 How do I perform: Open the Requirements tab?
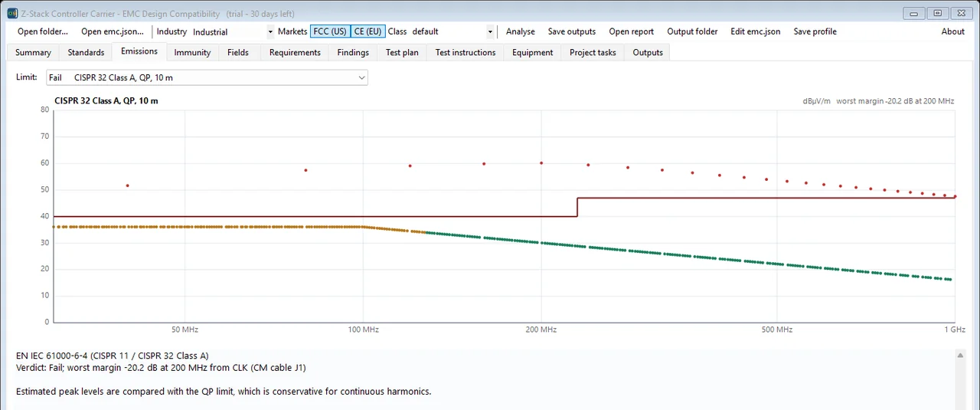click(295, 52)
